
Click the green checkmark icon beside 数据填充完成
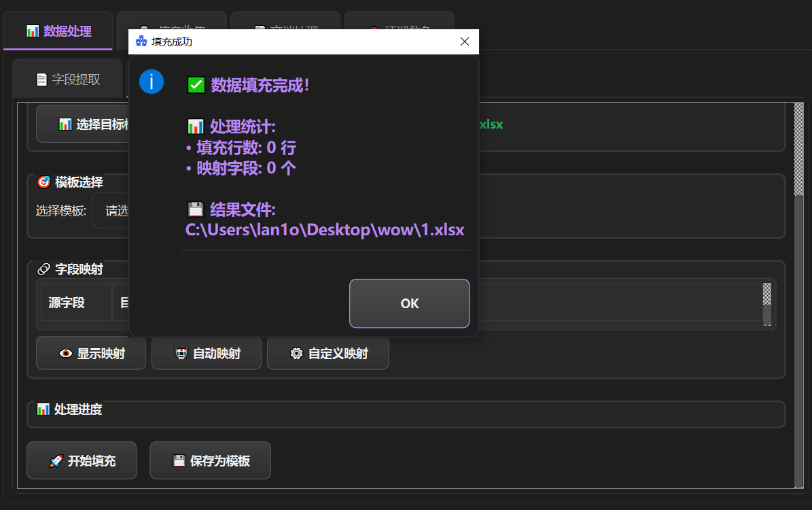pyautogui.click(x=196, y=85)
